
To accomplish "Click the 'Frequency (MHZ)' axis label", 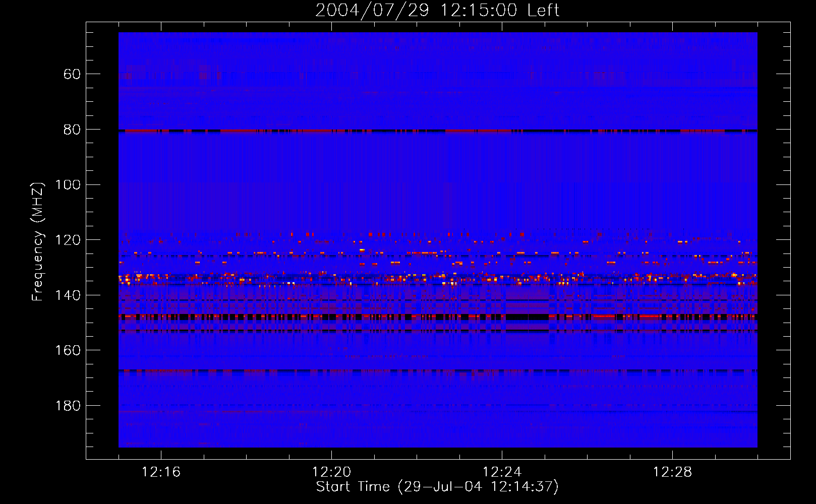I will pos(38,241).
